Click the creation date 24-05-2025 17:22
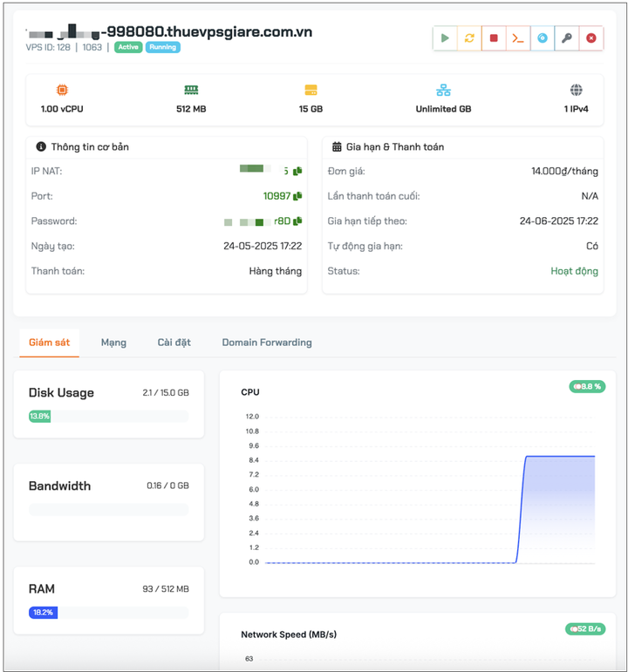The image size is (628, 672). point(263,246)
